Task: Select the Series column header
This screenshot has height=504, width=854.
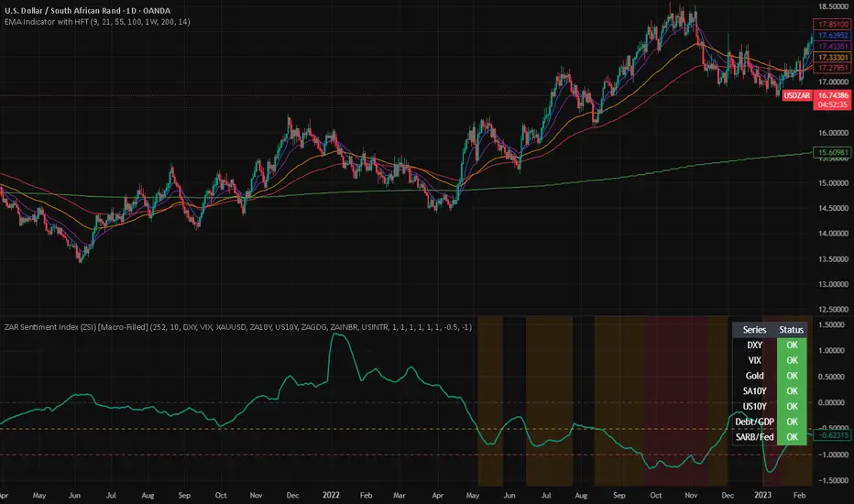Action: (x=754, y=329)
